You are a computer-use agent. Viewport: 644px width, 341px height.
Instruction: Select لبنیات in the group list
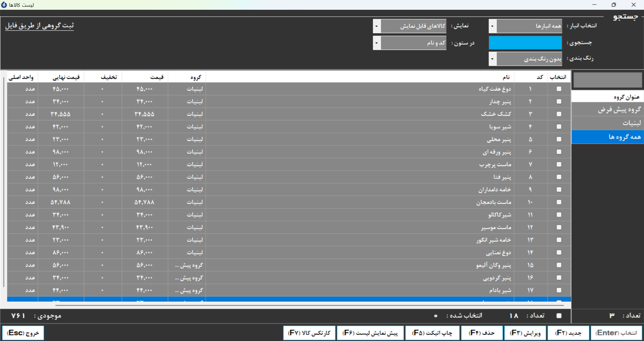608,123
